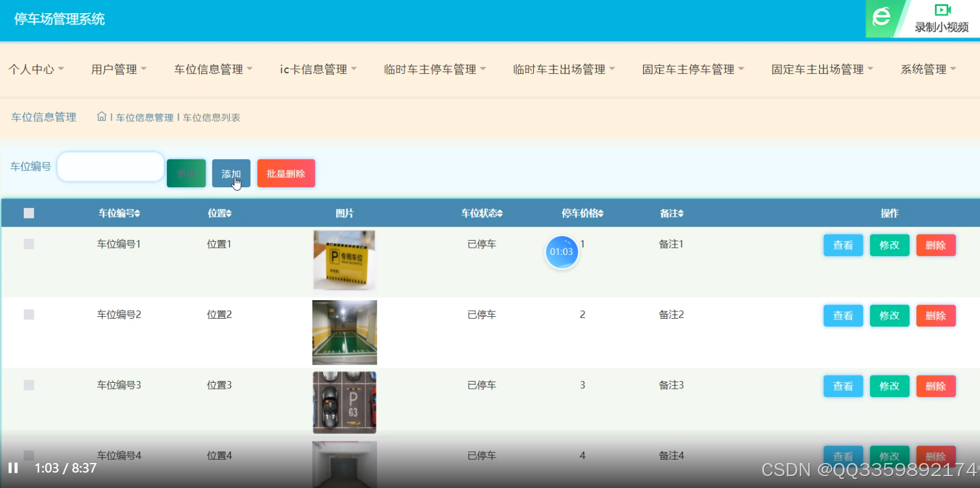The image size is (980, 488).
Task: Expand the 固定车主出场管理 dropdown menu
Action: (x=823, y=70)
